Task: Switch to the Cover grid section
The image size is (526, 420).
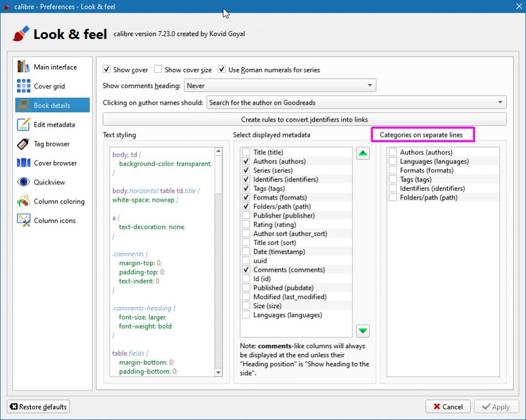Action: pyautogui.click(x=53, y=86)
